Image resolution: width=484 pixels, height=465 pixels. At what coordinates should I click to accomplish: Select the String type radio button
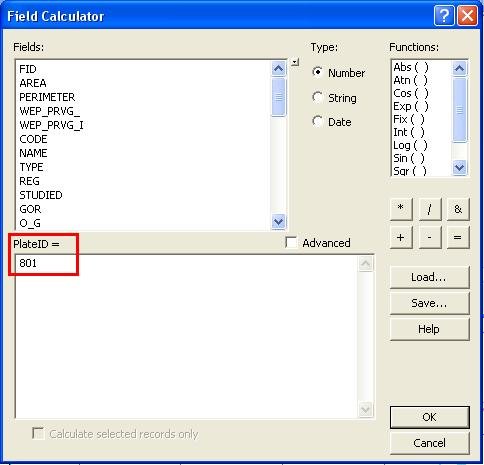pos(318,97)
